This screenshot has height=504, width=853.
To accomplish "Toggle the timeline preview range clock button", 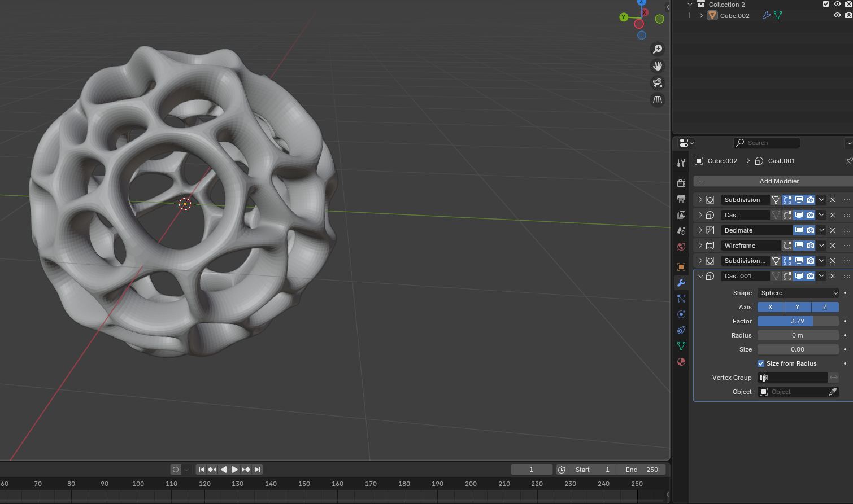I will [x=562, y=470].
